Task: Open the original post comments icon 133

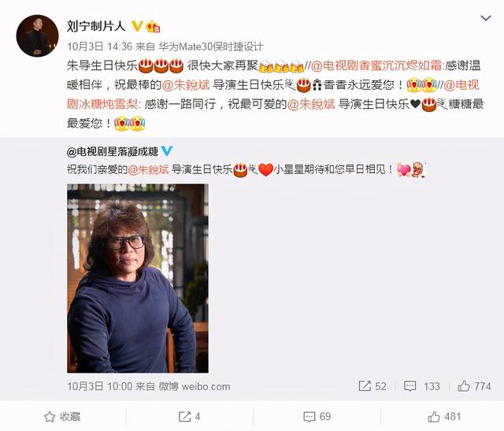Action: pyautogui.click(x=422, y=386)
